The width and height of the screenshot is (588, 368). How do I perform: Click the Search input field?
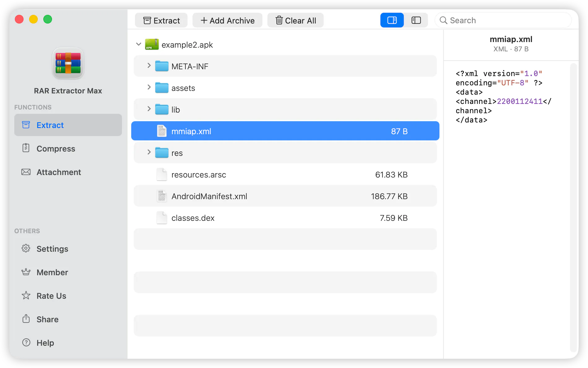503,20
